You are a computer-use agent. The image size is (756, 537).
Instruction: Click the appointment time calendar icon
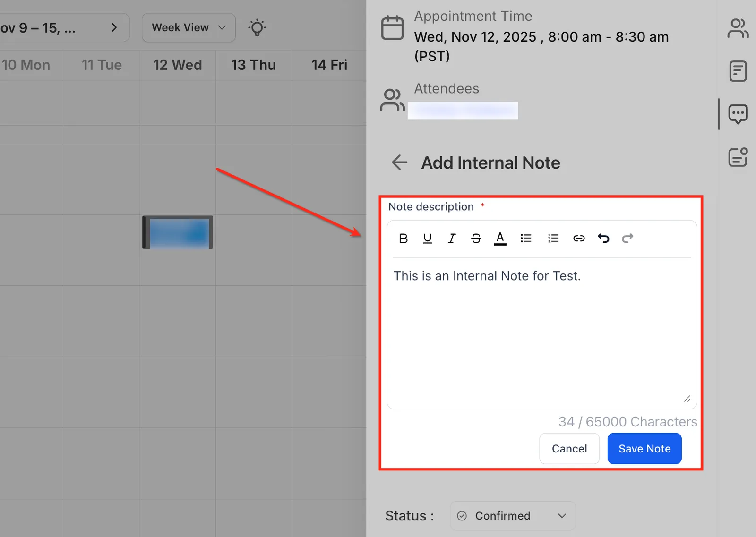[x=392, y=28]
